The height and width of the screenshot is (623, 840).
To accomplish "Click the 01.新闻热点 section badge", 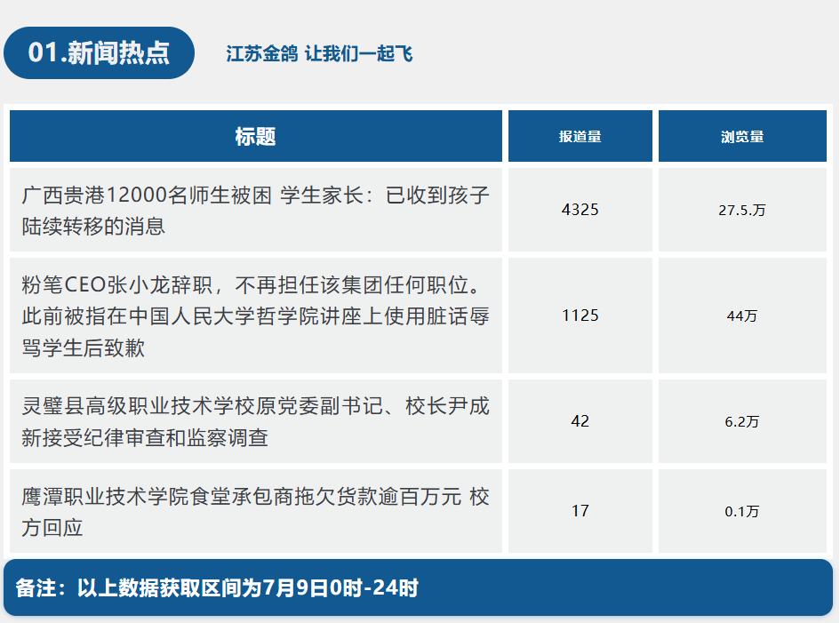I will [99, 53].
